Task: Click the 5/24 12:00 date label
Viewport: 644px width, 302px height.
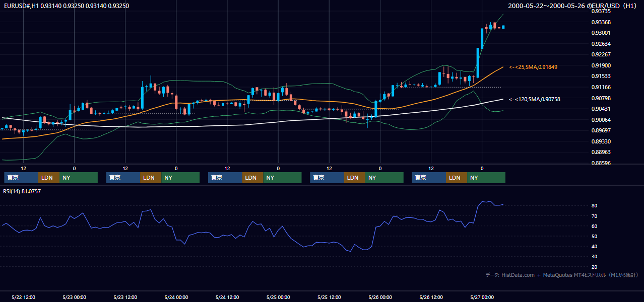Action: click(227, 297)
